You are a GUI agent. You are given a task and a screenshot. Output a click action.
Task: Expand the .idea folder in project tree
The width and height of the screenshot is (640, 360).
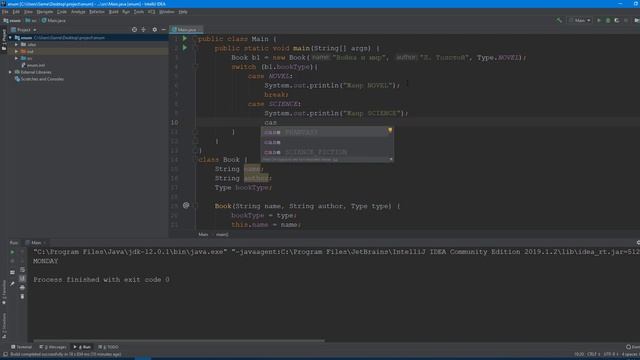pos(16,44)
